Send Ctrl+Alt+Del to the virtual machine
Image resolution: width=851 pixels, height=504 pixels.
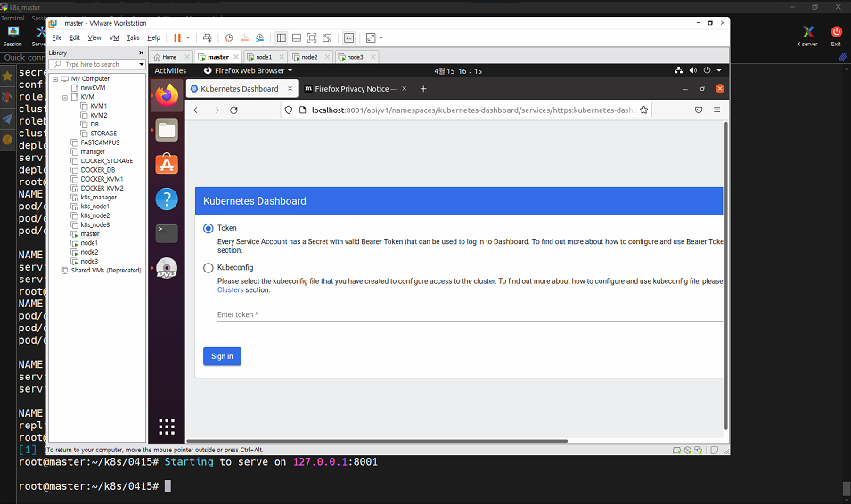tap(208, 38)
